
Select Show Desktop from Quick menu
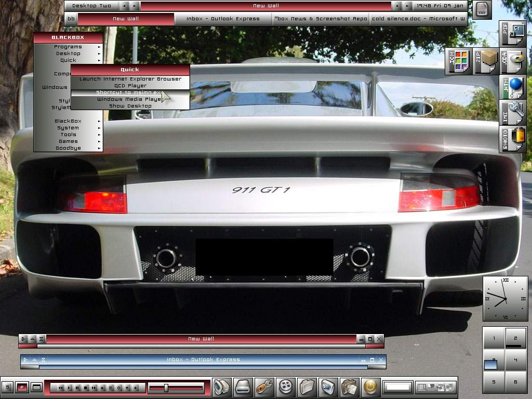pyautogui.click(x=130, y=106)
